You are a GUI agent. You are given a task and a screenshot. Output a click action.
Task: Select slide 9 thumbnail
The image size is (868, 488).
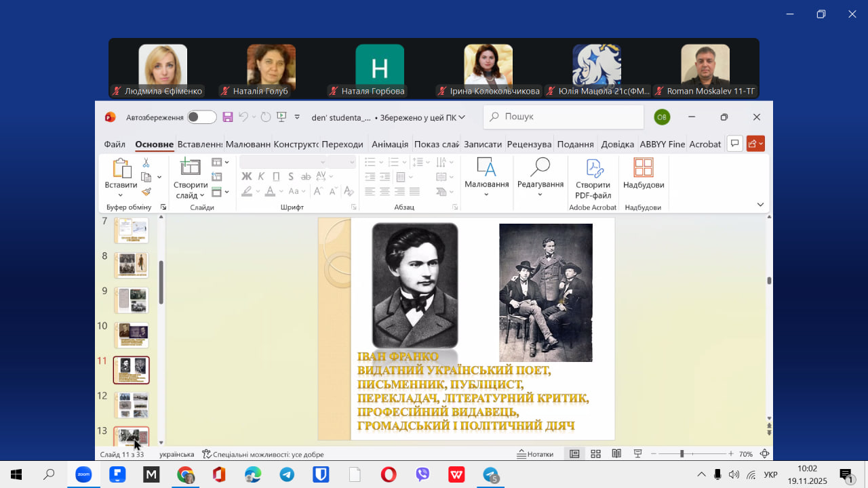point(131,300)
